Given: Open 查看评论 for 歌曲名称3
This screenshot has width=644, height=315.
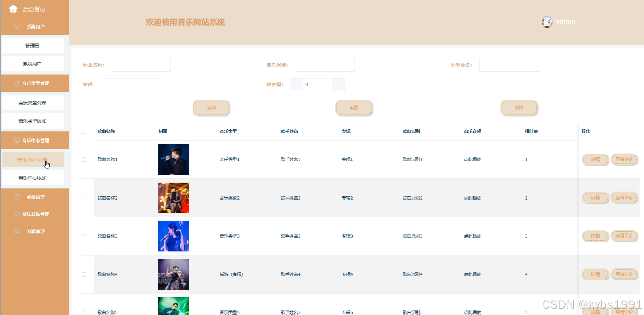Looking at the screenshot, I should point(624,236).
